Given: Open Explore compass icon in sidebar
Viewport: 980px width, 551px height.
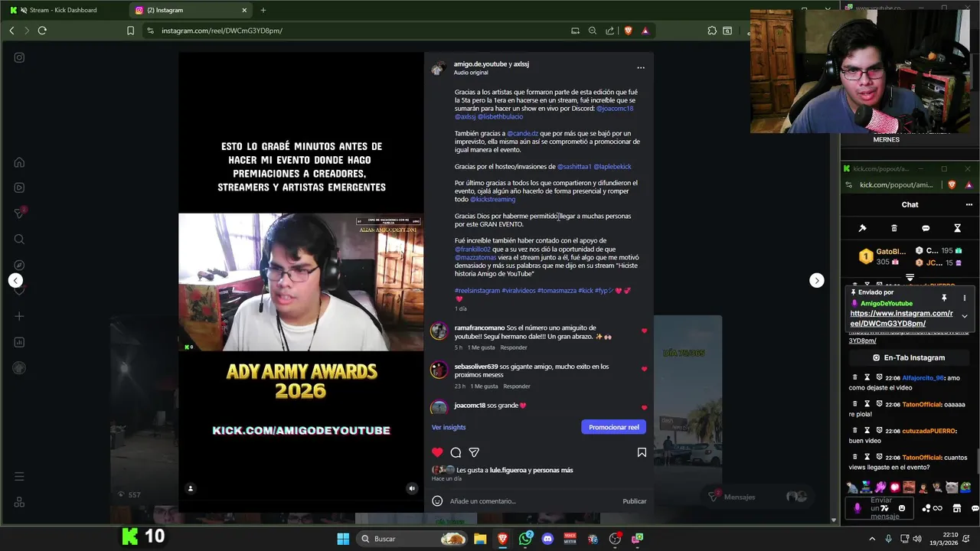Looking at the screenshot, I should pyautogui.click(x=19, y=265).
